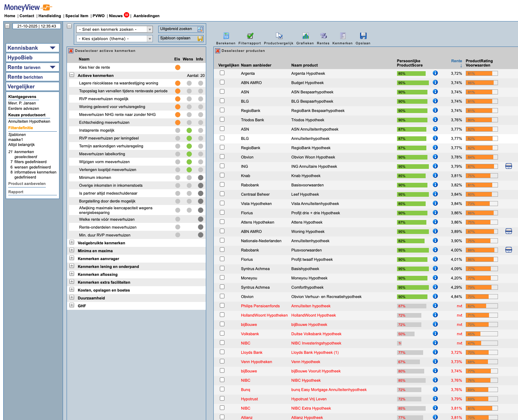Click the Rentes percent icon

[x=323, y=36]
